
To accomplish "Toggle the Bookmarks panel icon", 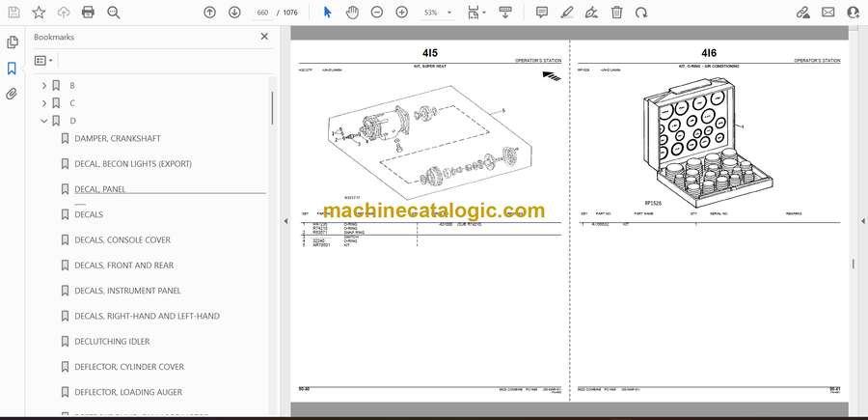I will (12, 69).
